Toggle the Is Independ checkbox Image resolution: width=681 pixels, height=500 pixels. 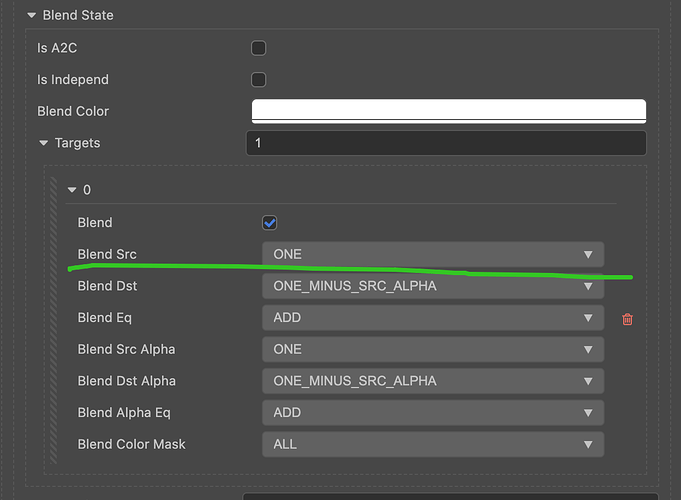tap(258, 79)
